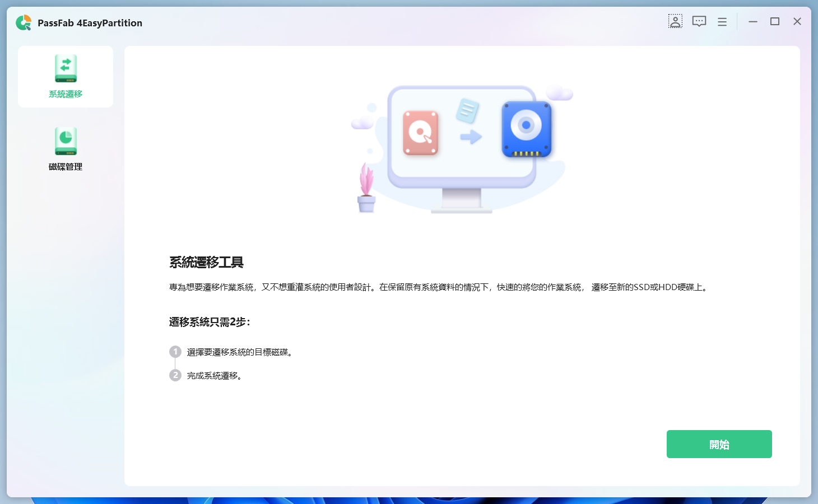The width and height of the screenshot is (818, 504).
Task: Click step 1 circle indicator
Action: coord(175,352)
